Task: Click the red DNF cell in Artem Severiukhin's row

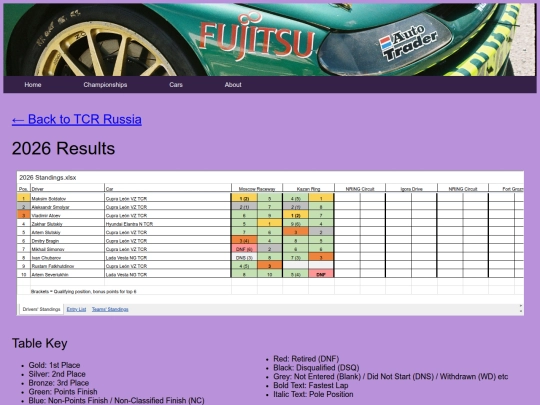Action: click(321, 274)
